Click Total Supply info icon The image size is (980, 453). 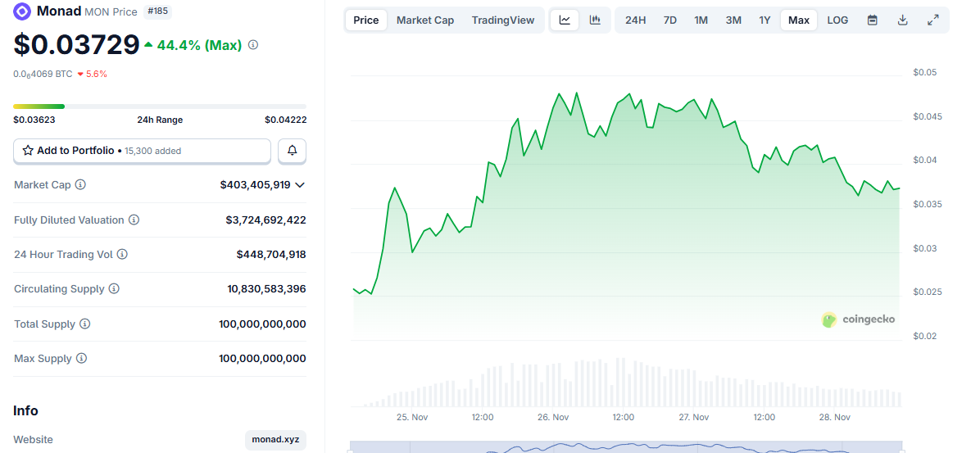(x=85, y=324)
